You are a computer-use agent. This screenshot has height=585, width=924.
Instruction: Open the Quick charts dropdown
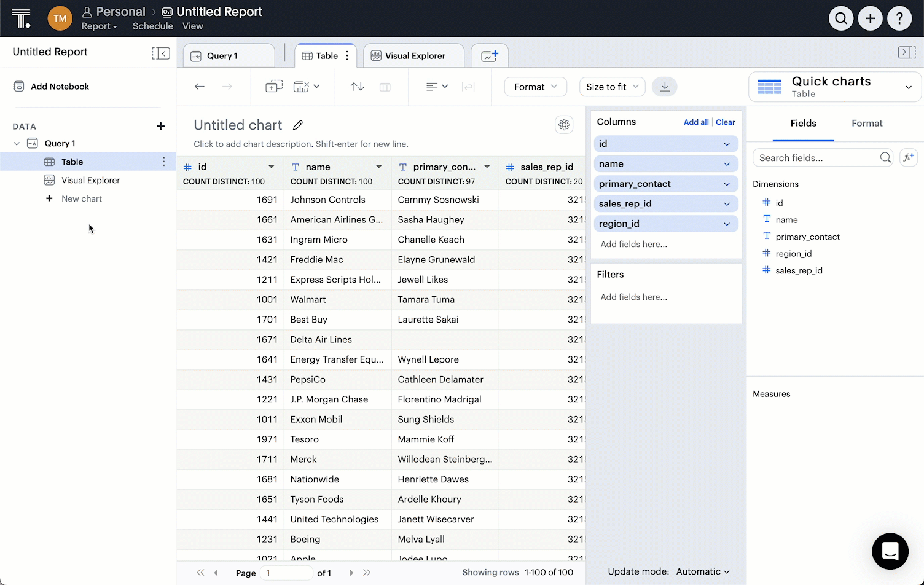(909, 87)
